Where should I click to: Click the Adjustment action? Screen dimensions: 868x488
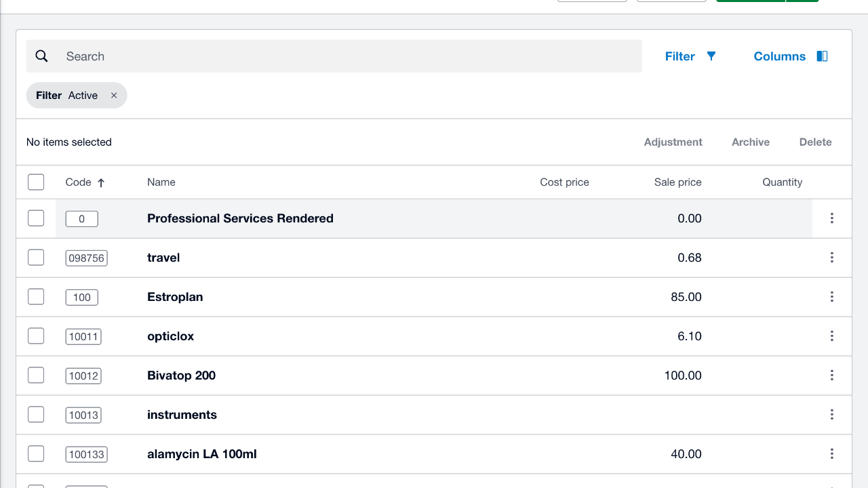tap(673, 142)
